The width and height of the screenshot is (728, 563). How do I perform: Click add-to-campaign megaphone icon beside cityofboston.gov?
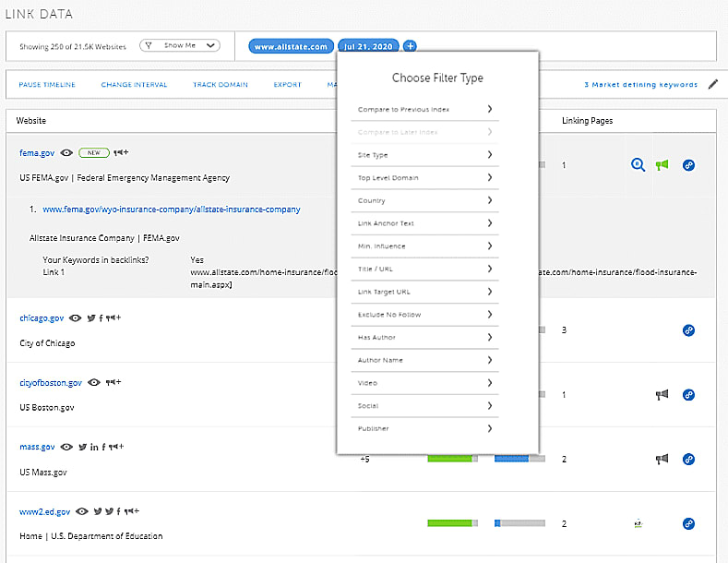coord(113,382)
